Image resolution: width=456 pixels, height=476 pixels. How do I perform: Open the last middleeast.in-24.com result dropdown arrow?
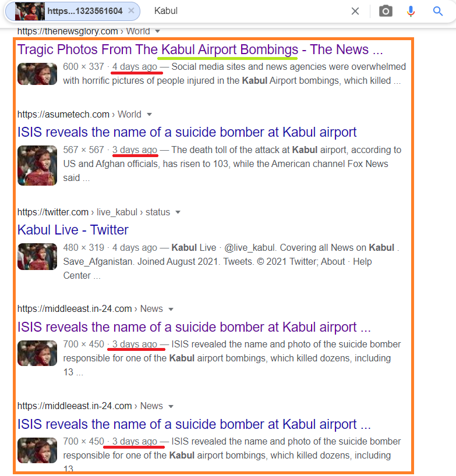171,406
